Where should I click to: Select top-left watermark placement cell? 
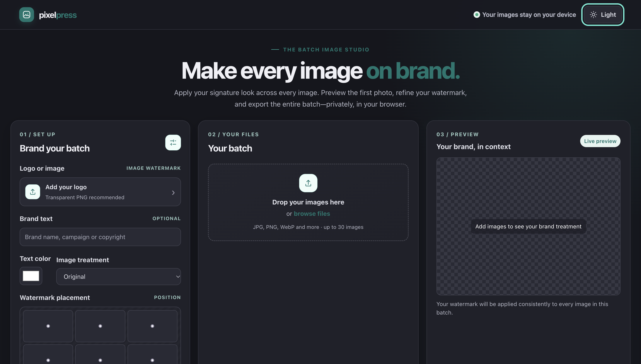pos(48,326)
